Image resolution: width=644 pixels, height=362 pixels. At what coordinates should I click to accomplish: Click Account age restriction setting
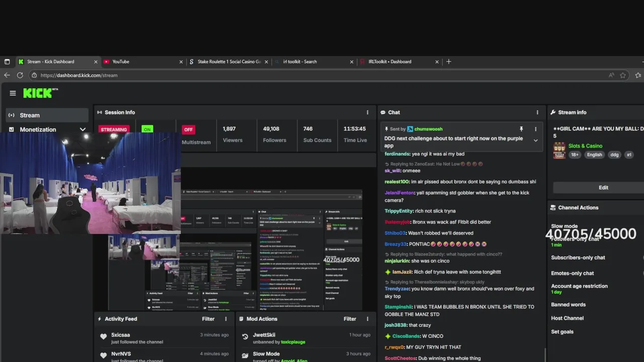click(579, 286)
